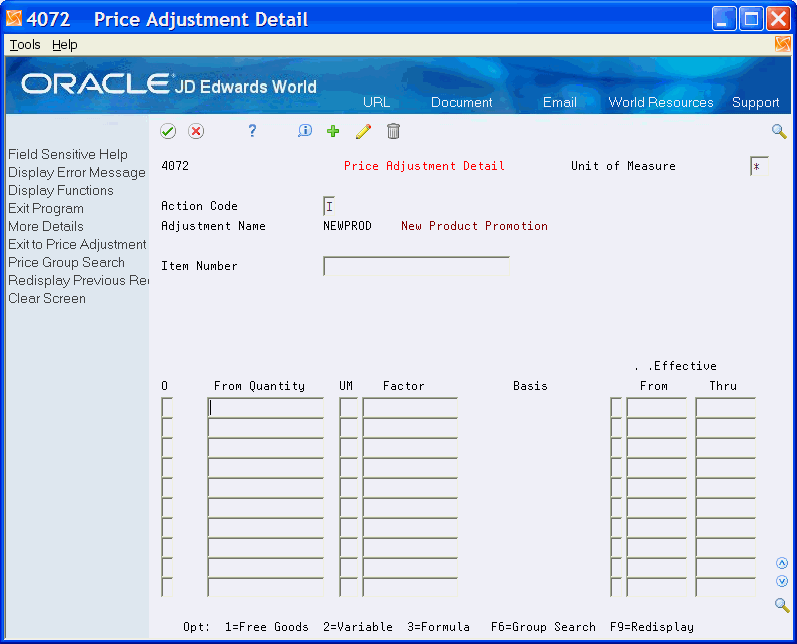Click the scroll up arrow icon
The height and width of the screenshot is (644, 797).
click(782, 563)
